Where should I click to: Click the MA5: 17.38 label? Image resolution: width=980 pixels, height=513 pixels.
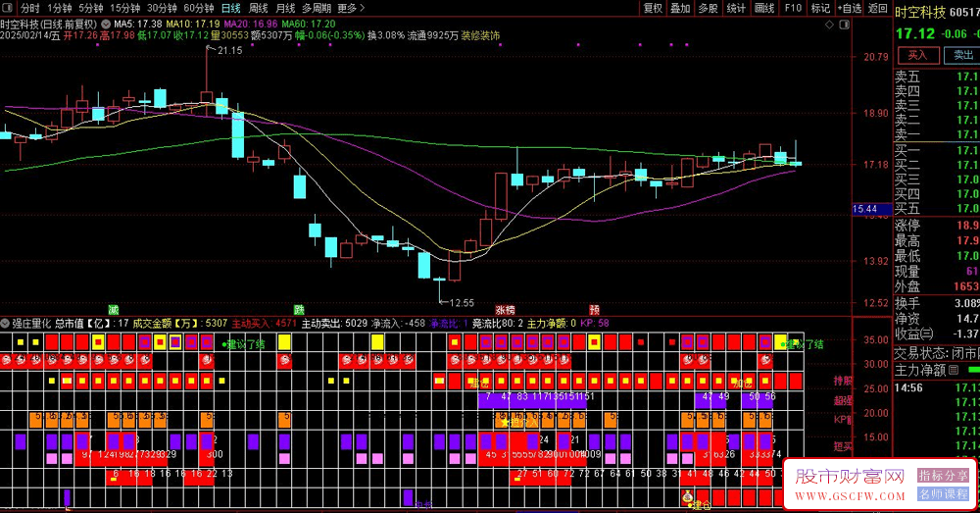pos(138,24)
